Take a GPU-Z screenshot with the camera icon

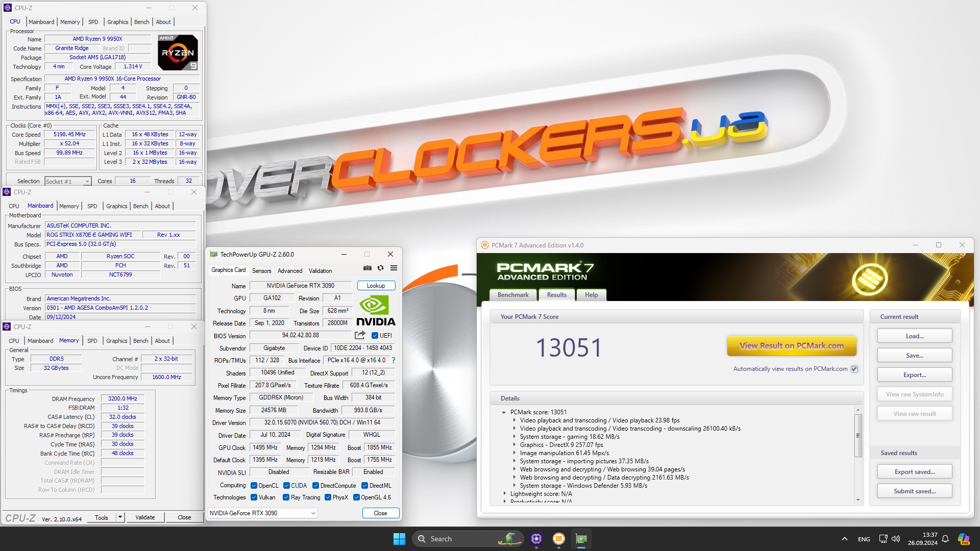coord(367,268)
